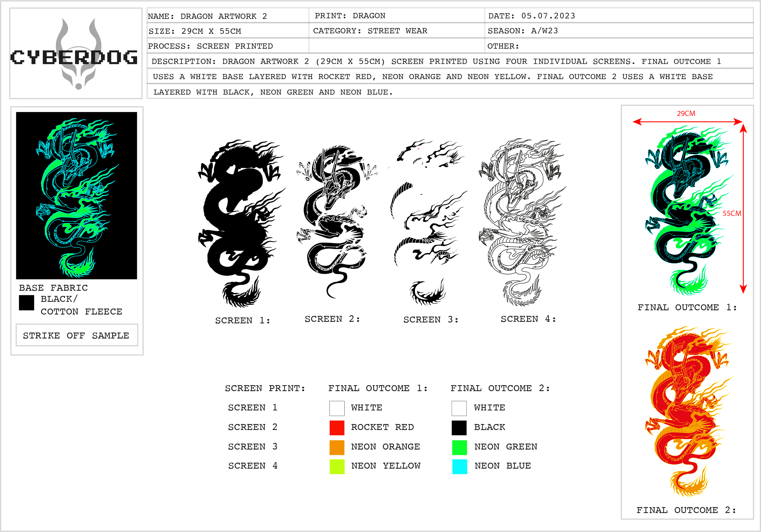Click the strike off sample dragon image
The width and height of the screenshot is (761, 532).
(77, 196)
